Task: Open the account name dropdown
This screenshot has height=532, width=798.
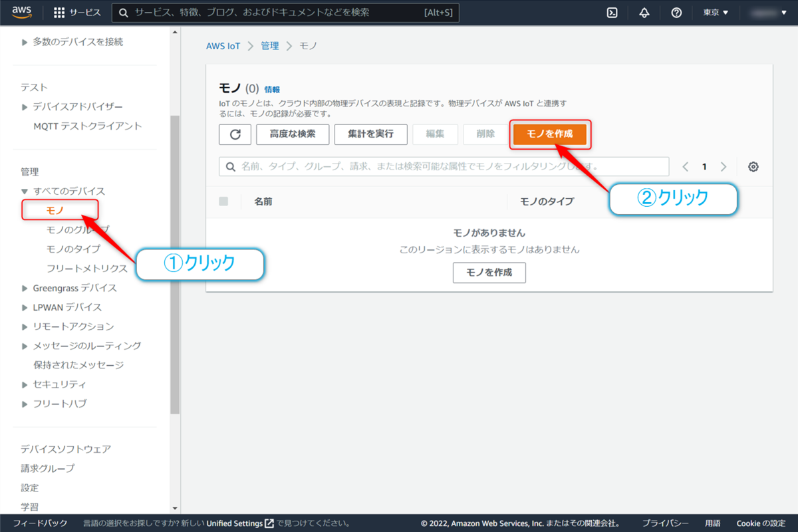Action: click(769, 13)
